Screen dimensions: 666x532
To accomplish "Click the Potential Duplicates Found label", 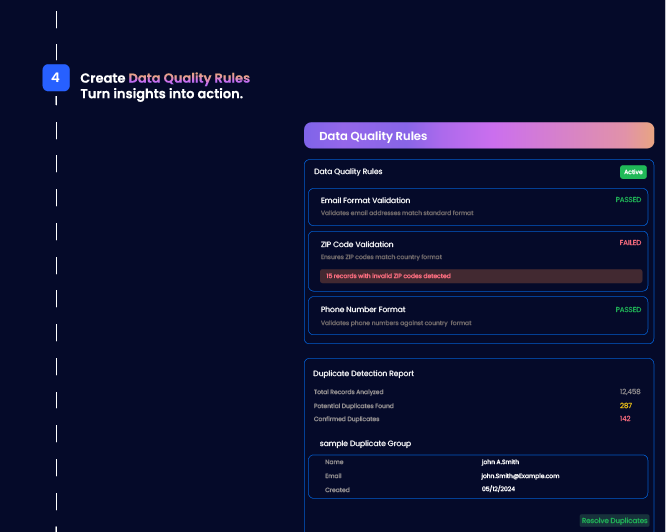I will (353, 406).
